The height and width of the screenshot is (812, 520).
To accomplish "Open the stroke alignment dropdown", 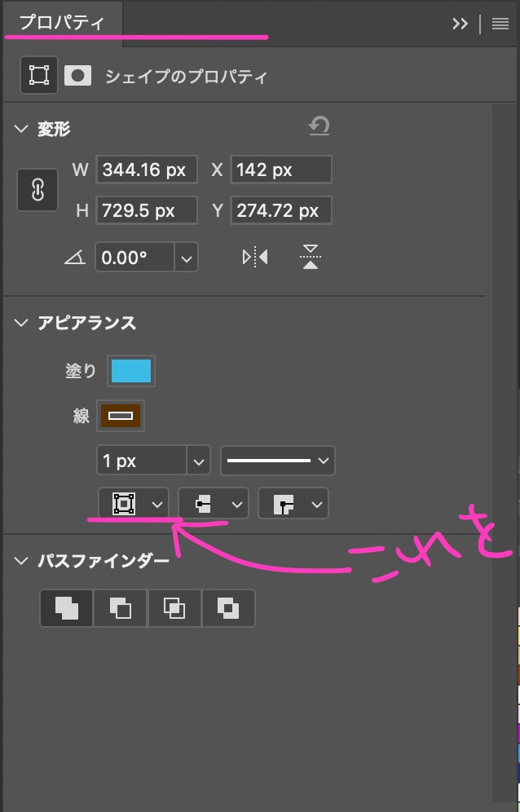I will tap(134, 503).
